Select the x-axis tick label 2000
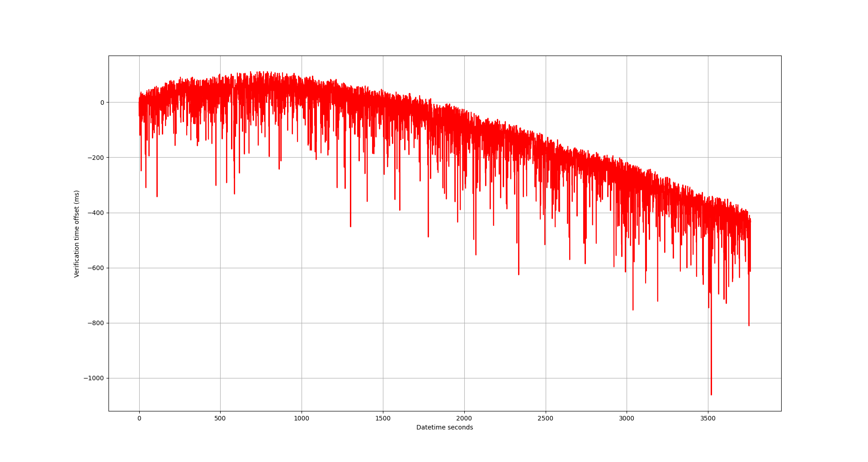This screenshot has height=462, width=868. coord(464,418)
